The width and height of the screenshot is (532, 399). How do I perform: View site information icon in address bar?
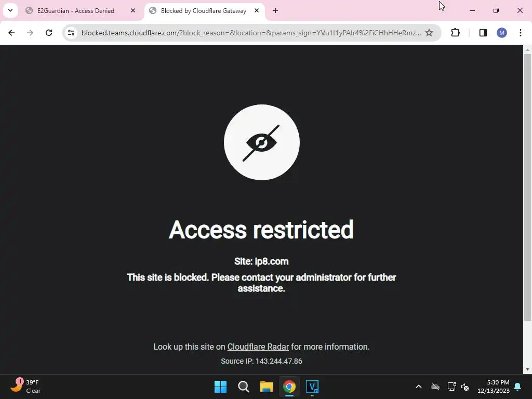(x=71, y=33)
